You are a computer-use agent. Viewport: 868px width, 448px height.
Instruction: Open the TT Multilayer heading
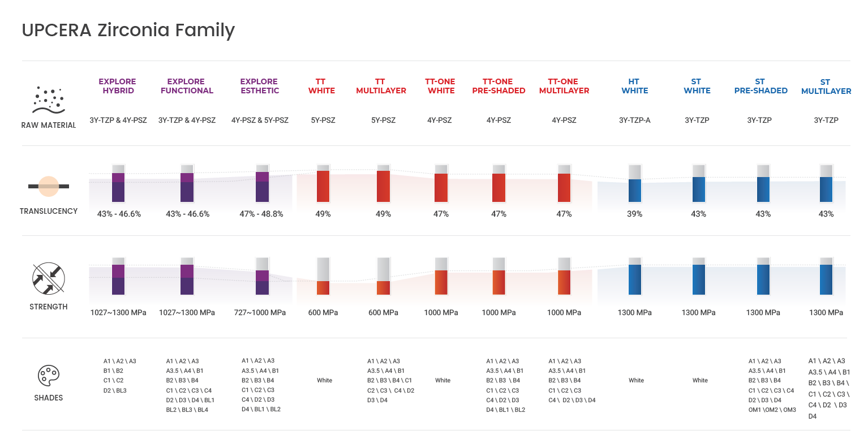pyautogui.click(x=381, y=86)
